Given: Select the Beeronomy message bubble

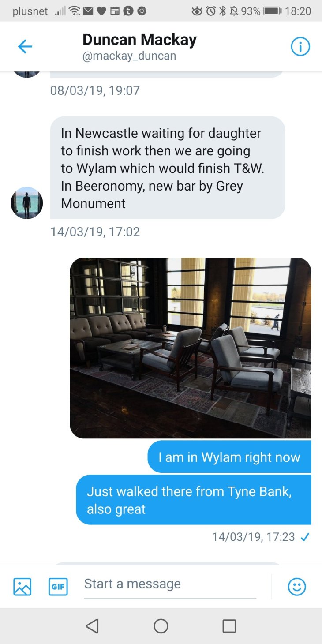Looking at the screenshot, I should 168,168.
